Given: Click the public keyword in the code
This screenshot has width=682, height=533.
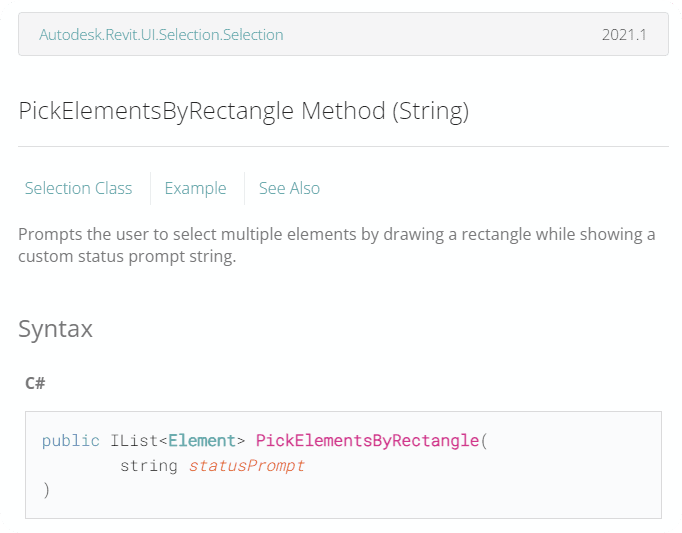Looking at the screenshot, I should 71,441.
